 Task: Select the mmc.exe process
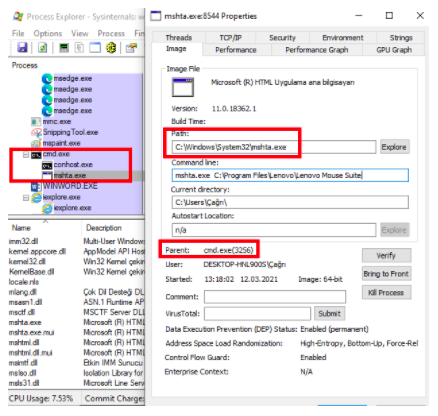point(51,121)
